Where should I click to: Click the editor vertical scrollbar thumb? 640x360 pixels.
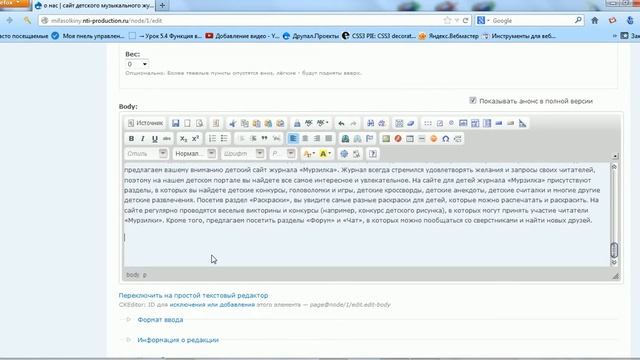[614, 250]
